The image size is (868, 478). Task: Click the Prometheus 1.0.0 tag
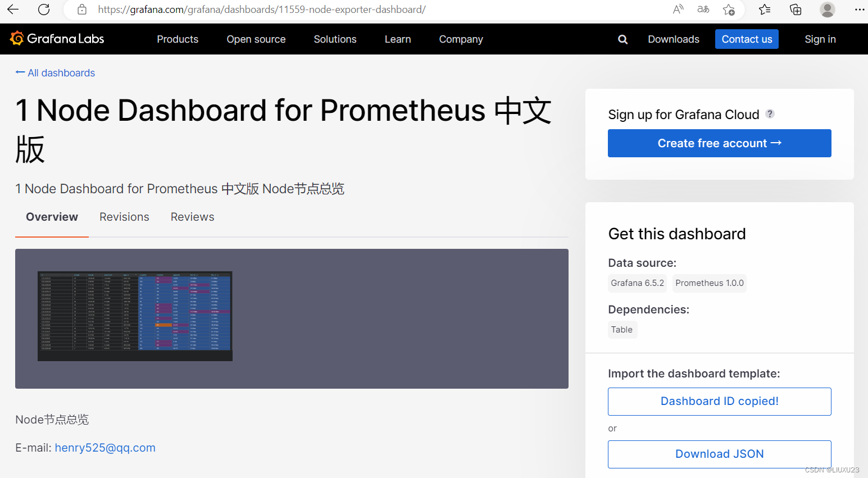(709, 283)
